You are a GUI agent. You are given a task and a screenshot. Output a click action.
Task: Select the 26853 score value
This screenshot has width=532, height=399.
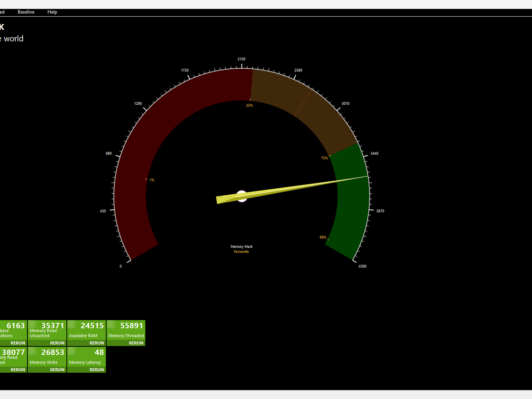coord(53,352)
